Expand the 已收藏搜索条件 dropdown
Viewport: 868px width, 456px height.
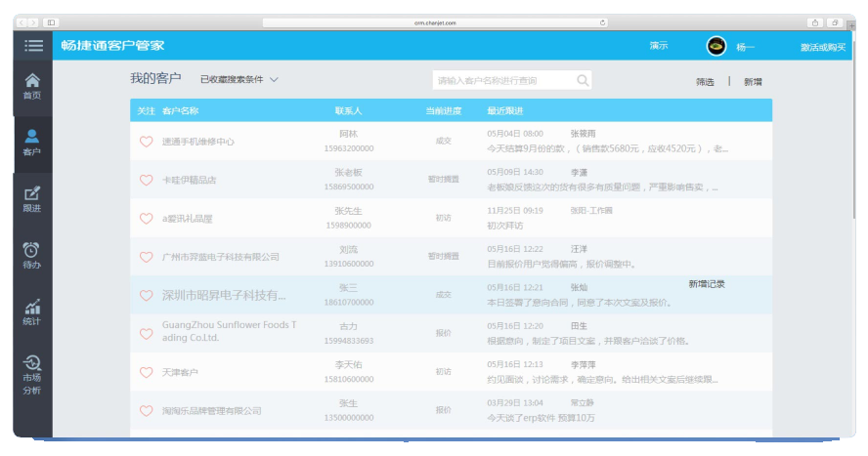tap(239, 80)
